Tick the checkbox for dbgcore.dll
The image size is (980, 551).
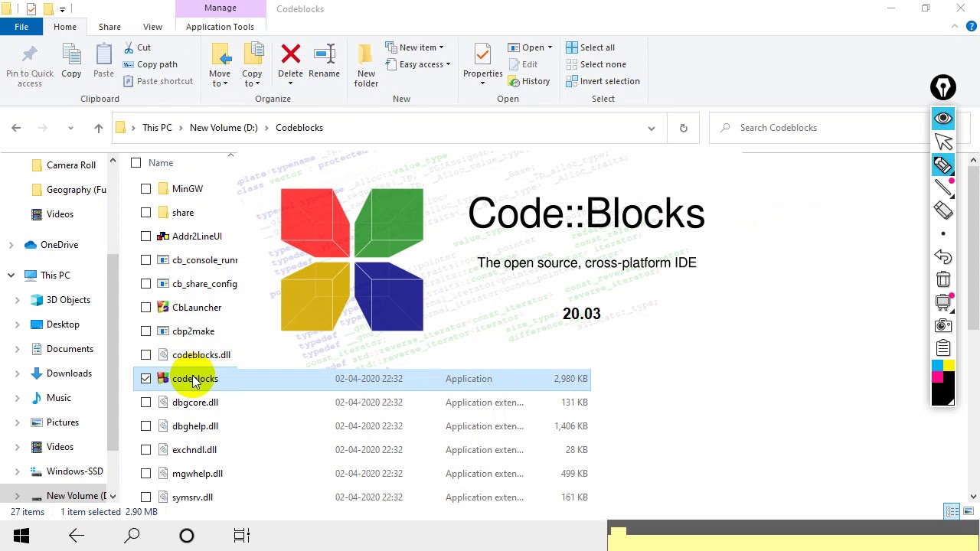pyautogui.click(x=145, y=403)
